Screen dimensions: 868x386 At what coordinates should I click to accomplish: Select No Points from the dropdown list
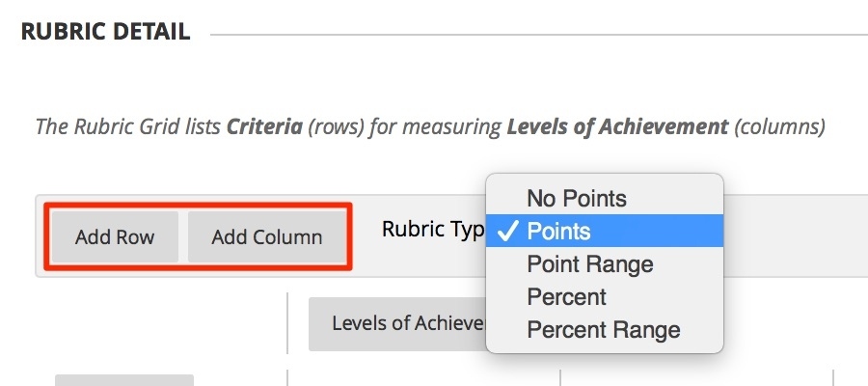577,199
